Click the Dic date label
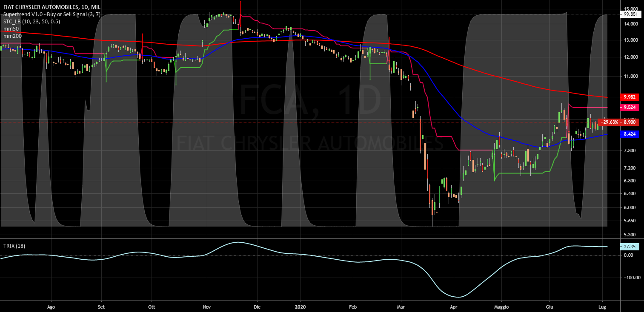The width and height of the screenshot is (644, 312). 257,306
